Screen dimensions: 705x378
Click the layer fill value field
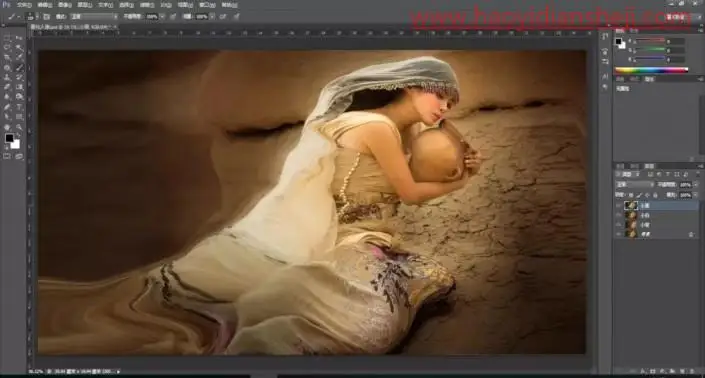[685, 195]
